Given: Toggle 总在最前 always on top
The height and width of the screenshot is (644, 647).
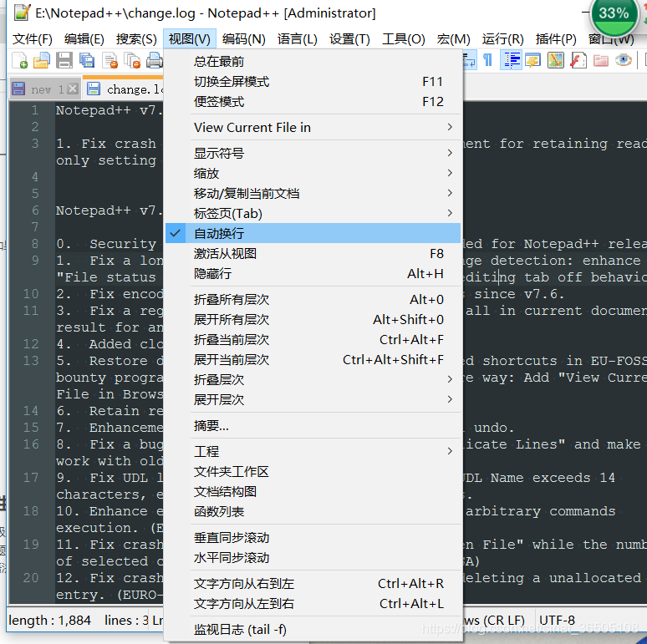Looking at the screenshot, I should coord(313,62).
